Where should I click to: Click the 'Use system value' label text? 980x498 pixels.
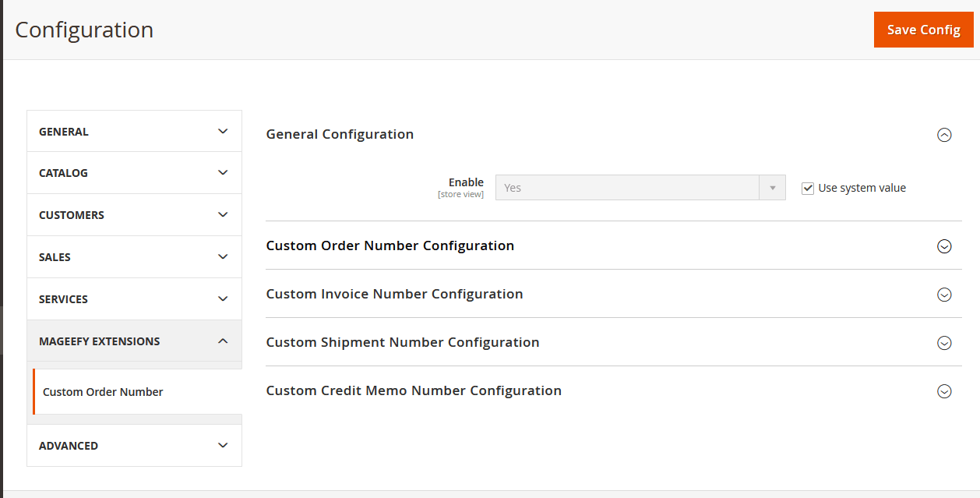(862, 188)
